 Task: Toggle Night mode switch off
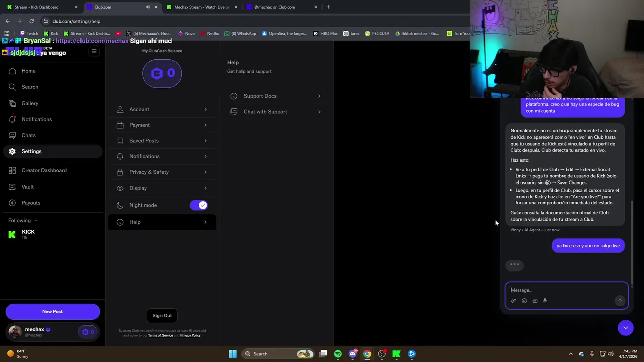(199, 205)
